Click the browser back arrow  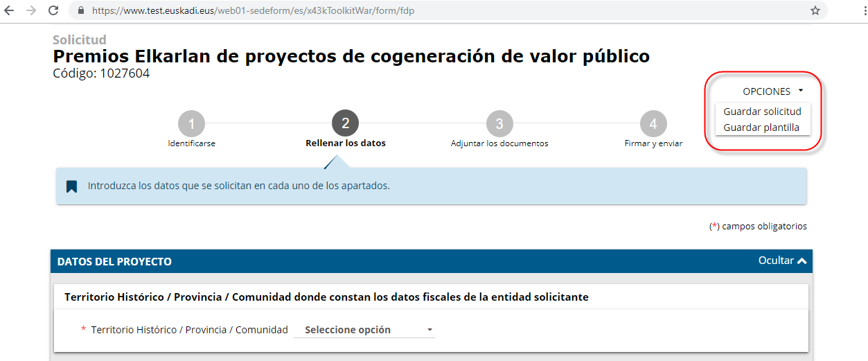(x=10, y=11)
